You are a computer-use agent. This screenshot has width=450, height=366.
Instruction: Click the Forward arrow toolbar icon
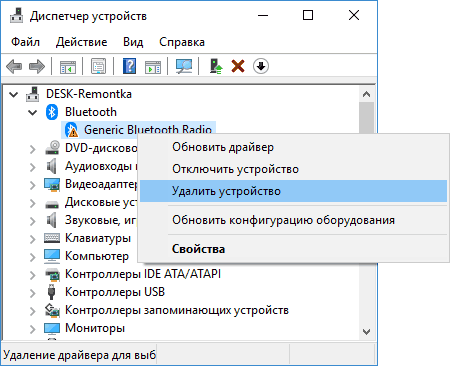click(x=37, y=66)
